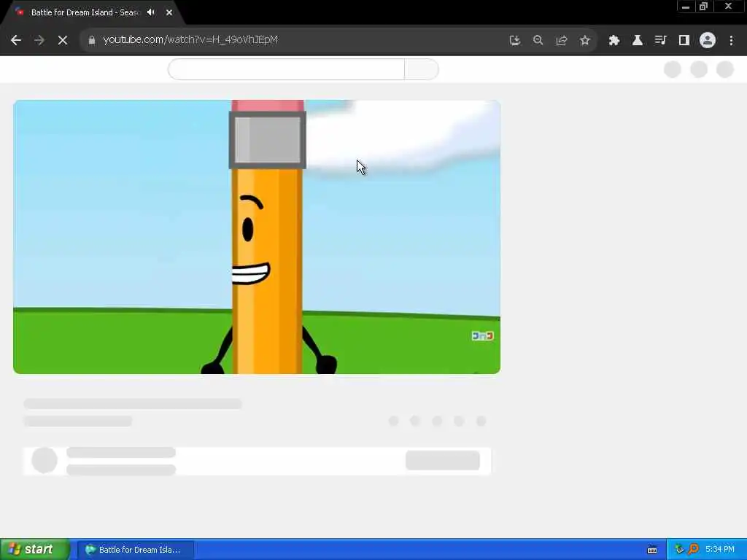Click the video player showing the pencil character

pyautogui.click(x=257, y=237)
